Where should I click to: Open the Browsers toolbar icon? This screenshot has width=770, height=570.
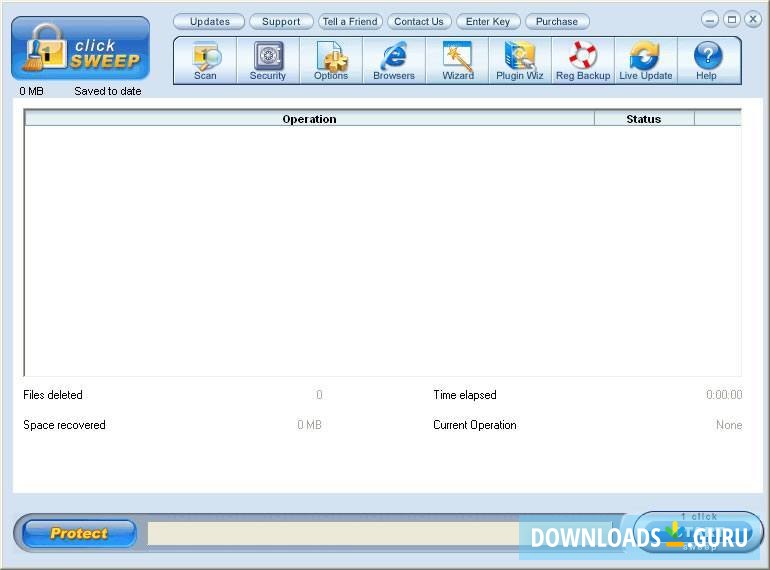394,61
